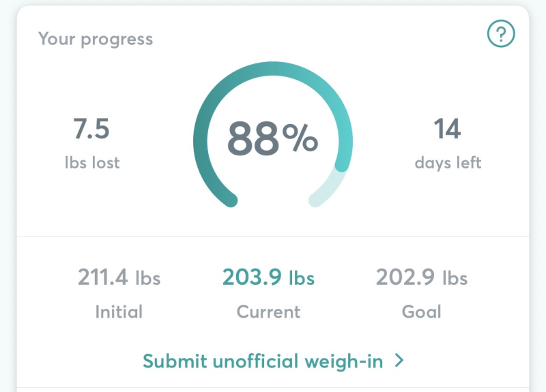Tap the 211.4 lbs initial weight
This screenshot has height=392, width=546.
119,278
